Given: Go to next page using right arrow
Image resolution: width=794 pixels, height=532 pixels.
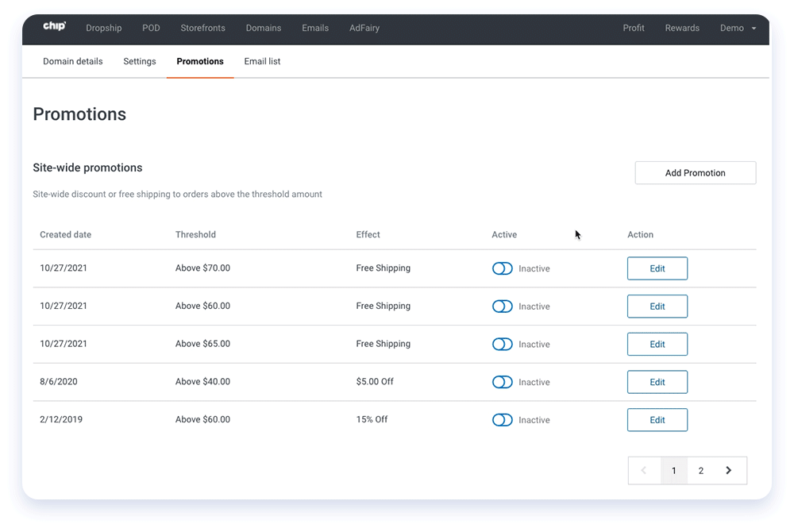Looking at the screenshot, I should [x=728, y=470].
